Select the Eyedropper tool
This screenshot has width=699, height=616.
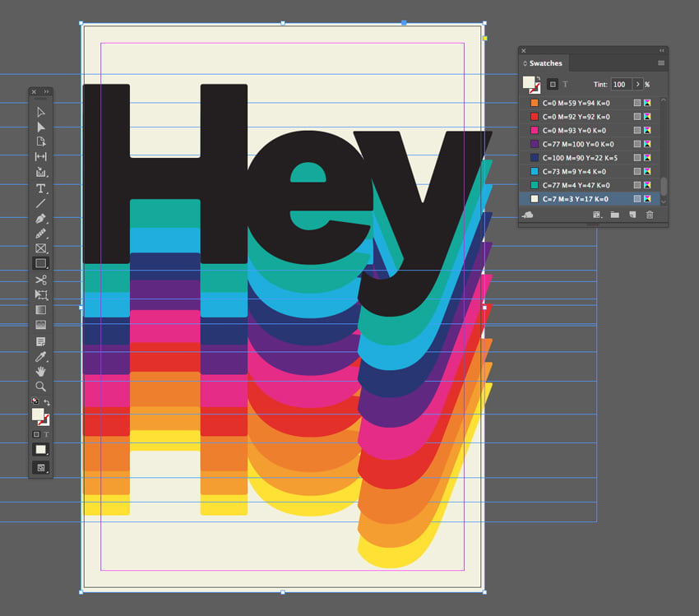point(40,357)
